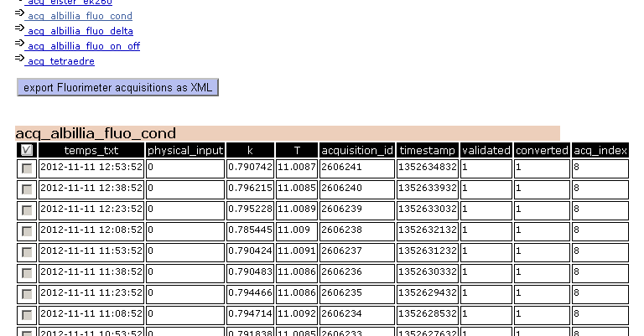This screenshot has height=336, width=644.
Task: Click the k value field 0.790742
Action: [250, 168]
